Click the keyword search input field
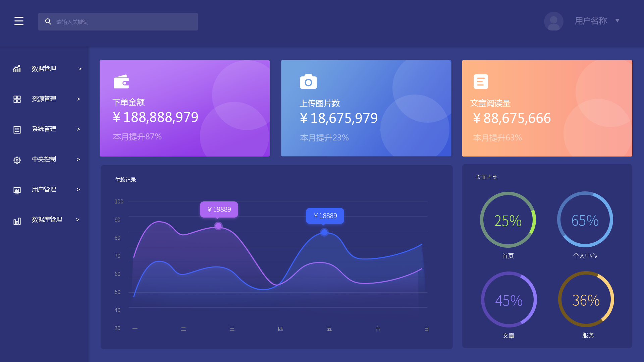Viewport: 644px width, 362px height. point(124,22)
